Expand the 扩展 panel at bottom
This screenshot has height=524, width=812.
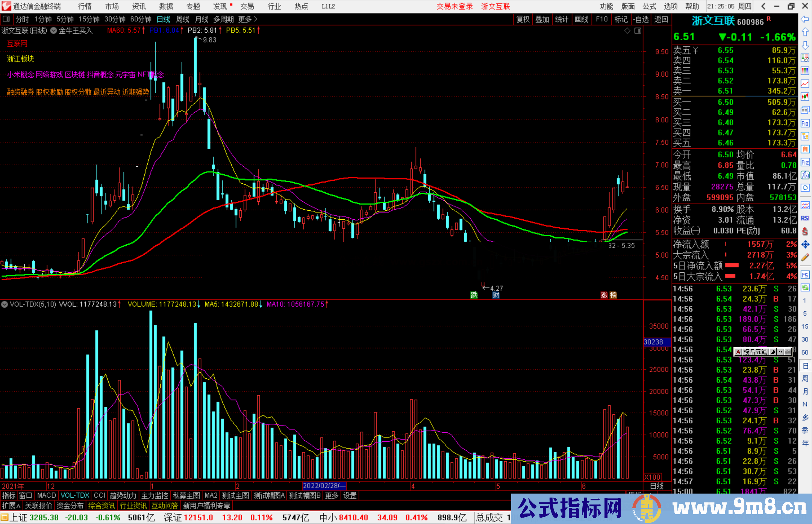tap(11, 506)
